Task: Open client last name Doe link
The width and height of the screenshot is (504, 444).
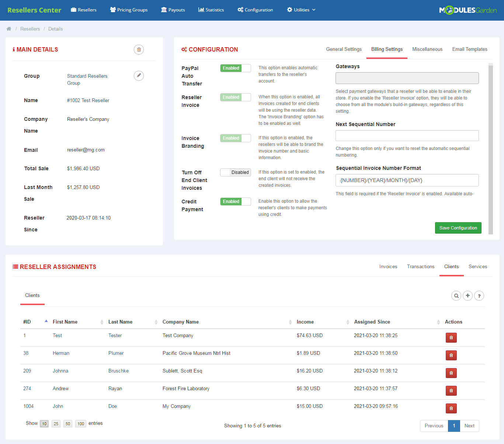Action: pyautogui.click(x=112, y=406)
